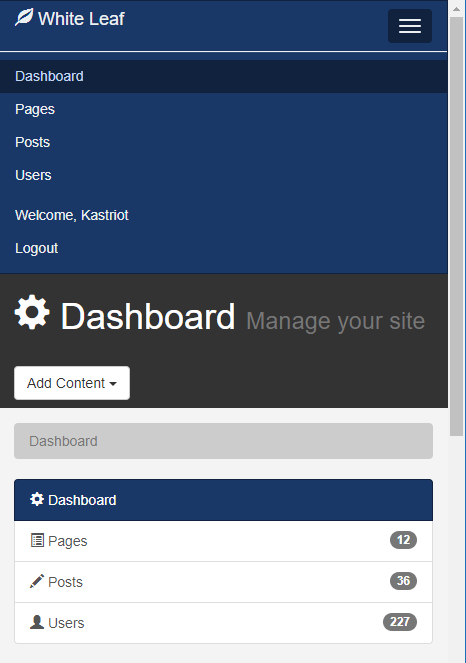Click the pencil icon next to Posts
This screenshot has height=663, width=466.
(37, 581)
